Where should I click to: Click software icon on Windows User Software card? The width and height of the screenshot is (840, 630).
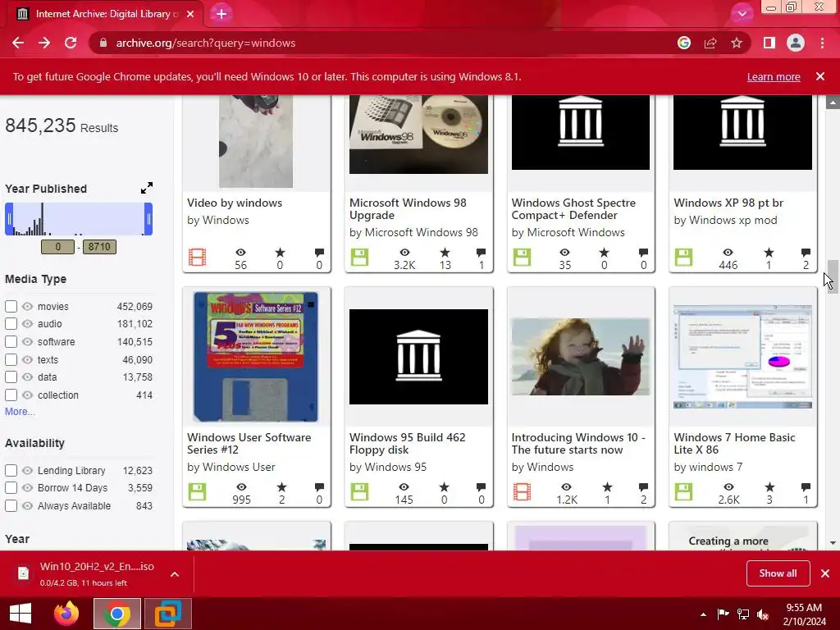coord(197,492)
